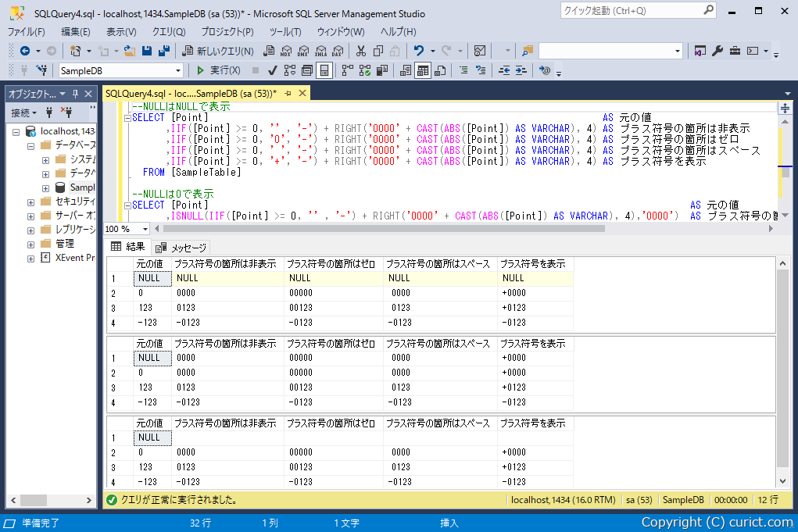Image resolution: width=798 pixels, height=532 pixels.
Task: Click 新しいクエリ(N) button
Action: point(218,51)
